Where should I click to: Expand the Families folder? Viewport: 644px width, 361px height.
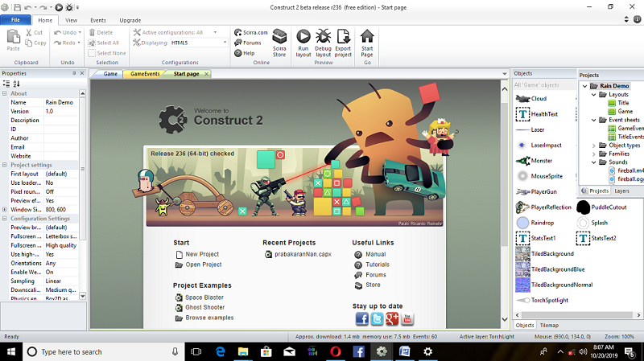[593, 154]
